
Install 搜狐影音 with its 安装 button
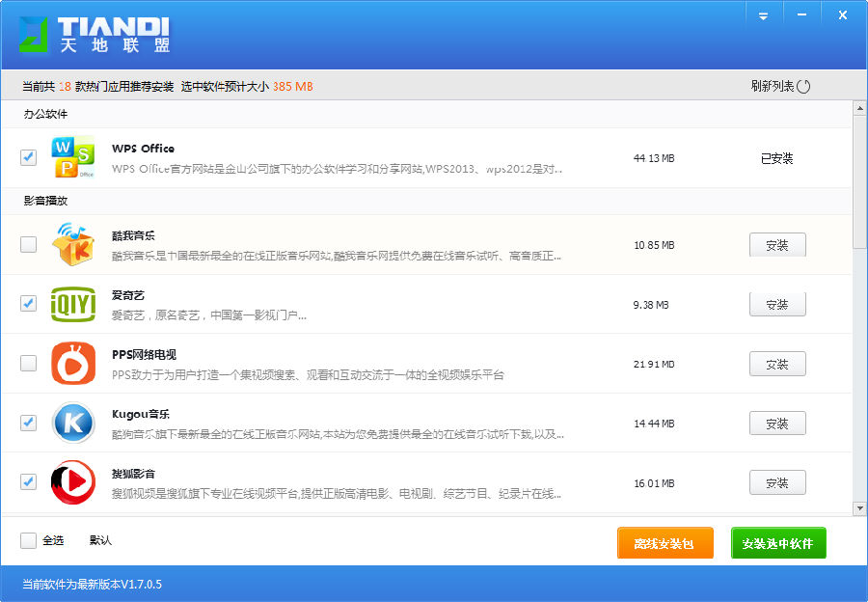click(x=777, y=483)
